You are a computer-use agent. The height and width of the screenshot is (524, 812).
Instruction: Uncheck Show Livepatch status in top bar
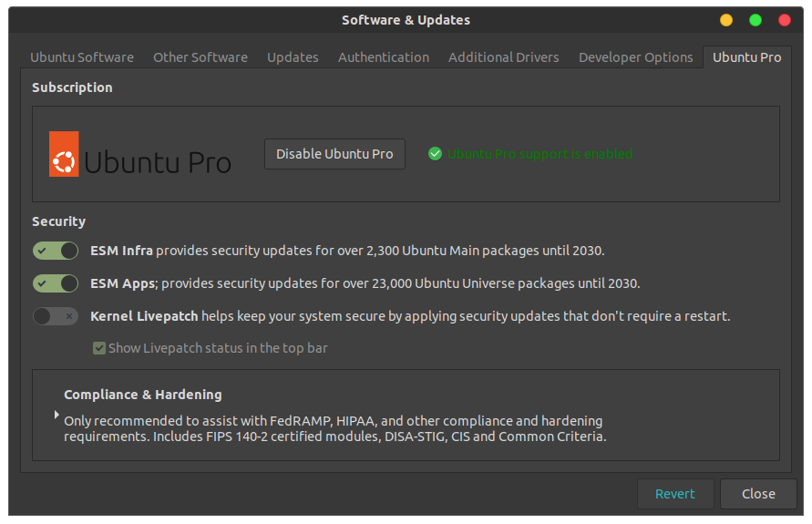pos(99,348)
